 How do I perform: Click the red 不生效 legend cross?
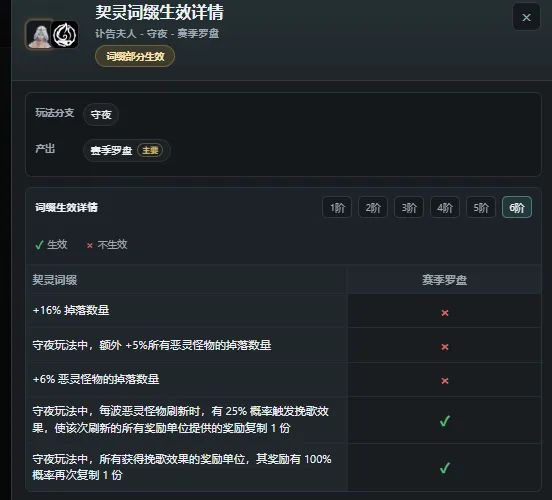pos(90,246)
